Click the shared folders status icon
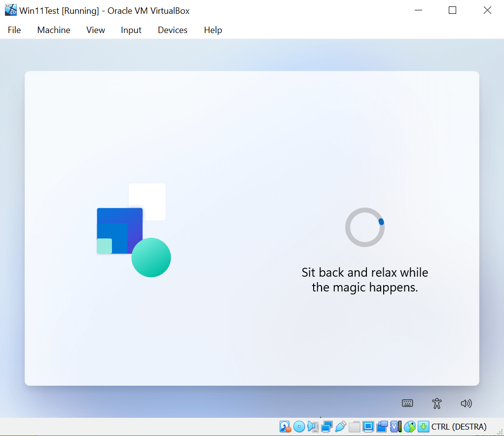Screen dimensions: 504x436 click(354, 427)
